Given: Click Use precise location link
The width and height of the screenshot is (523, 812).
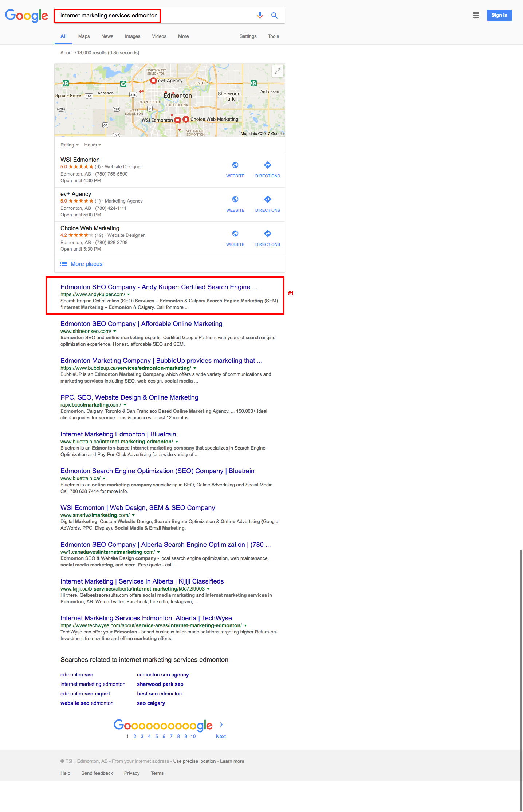Looking at the screenshot, I should [x=194, y=761].
